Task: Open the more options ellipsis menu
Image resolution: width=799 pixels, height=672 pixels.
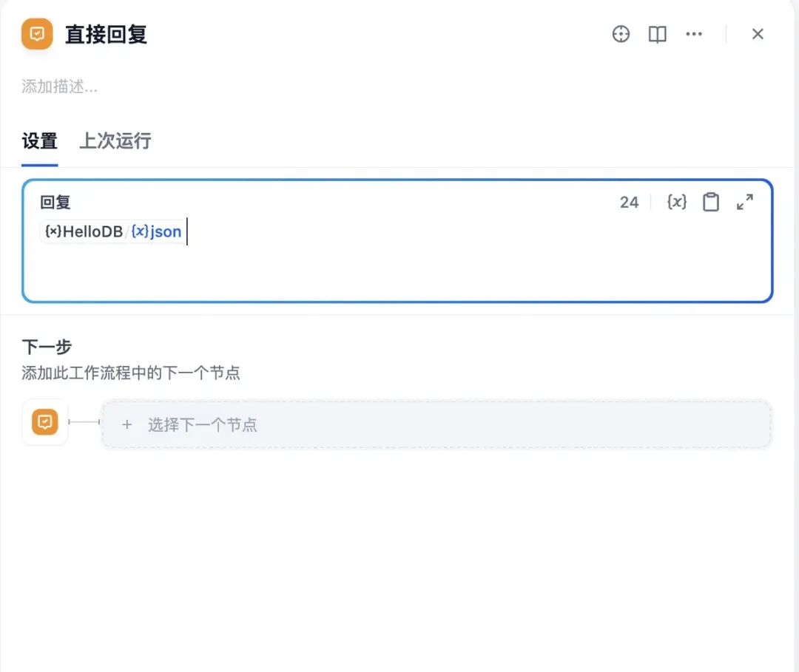Action: 694,34
